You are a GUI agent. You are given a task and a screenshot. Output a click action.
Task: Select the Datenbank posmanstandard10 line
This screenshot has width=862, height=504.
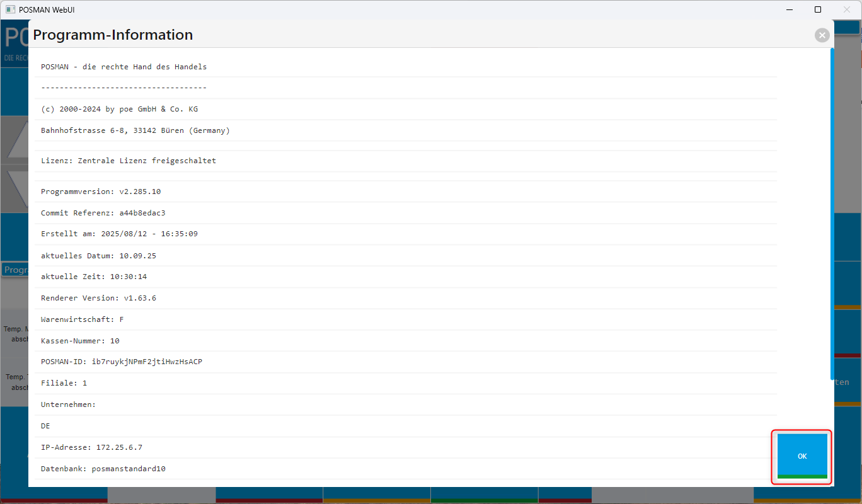tap(103, 469)
